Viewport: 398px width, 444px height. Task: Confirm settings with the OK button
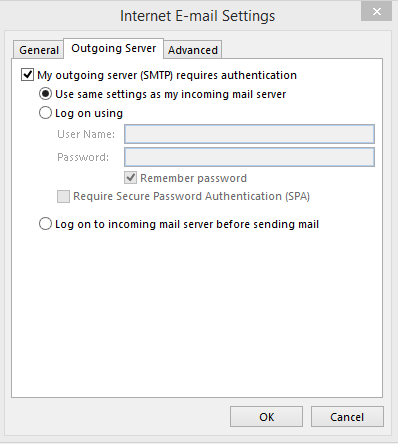(x=266, y=416)
